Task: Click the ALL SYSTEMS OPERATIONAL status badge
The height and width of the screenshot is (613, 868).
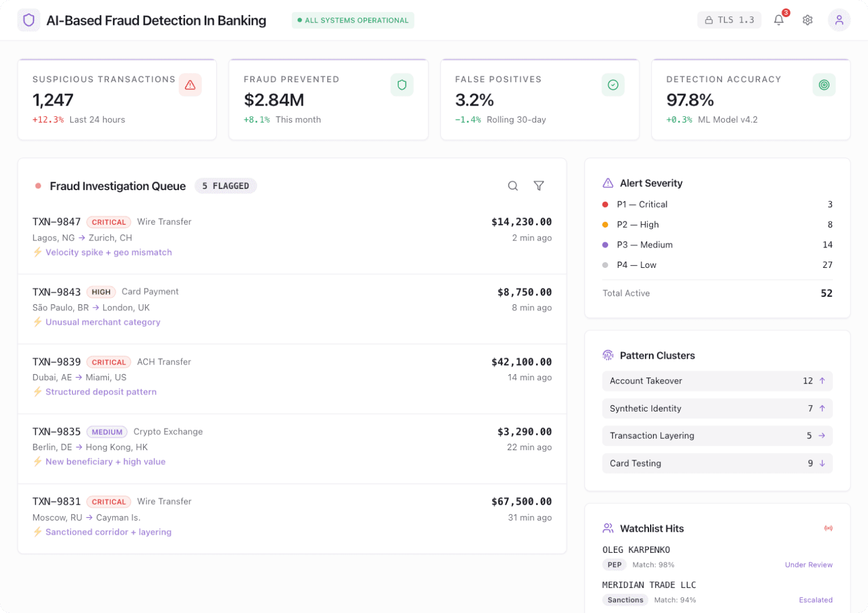Action: pyautogui.click(x=352, y=20)
